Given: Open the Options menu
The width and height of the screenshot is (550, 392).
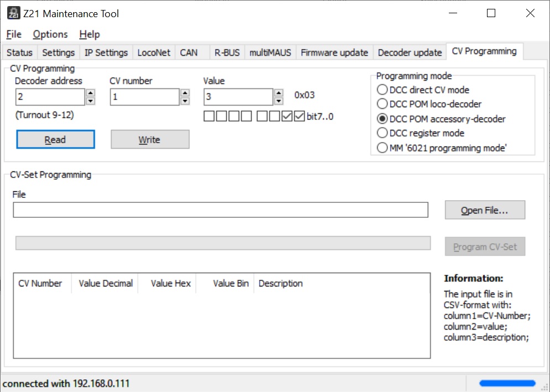Looking at the screenshot, I should pos(50,34).
